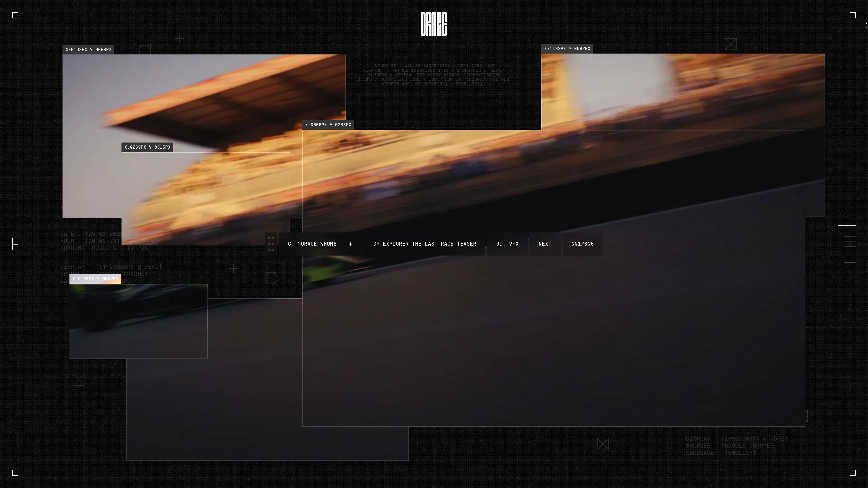Click the 001/008 project counter
868x488 pixels.
pyautogui.click(x=582, y=244)
